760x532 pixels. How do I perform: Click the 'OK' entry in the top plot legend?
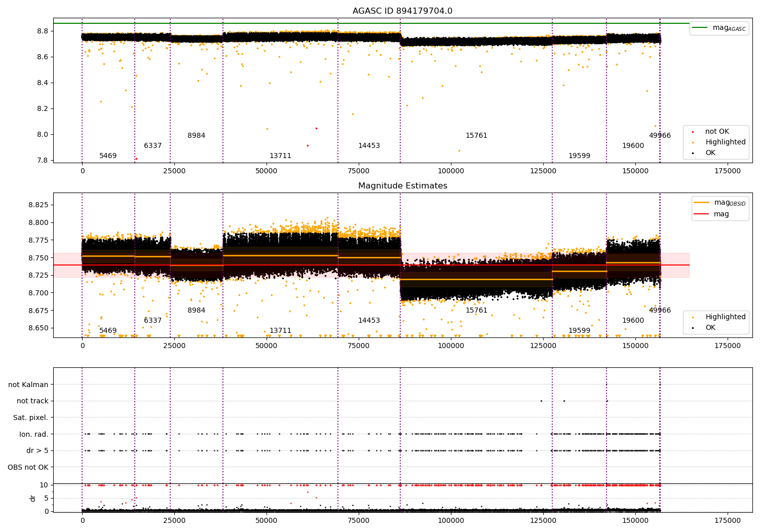705,153
